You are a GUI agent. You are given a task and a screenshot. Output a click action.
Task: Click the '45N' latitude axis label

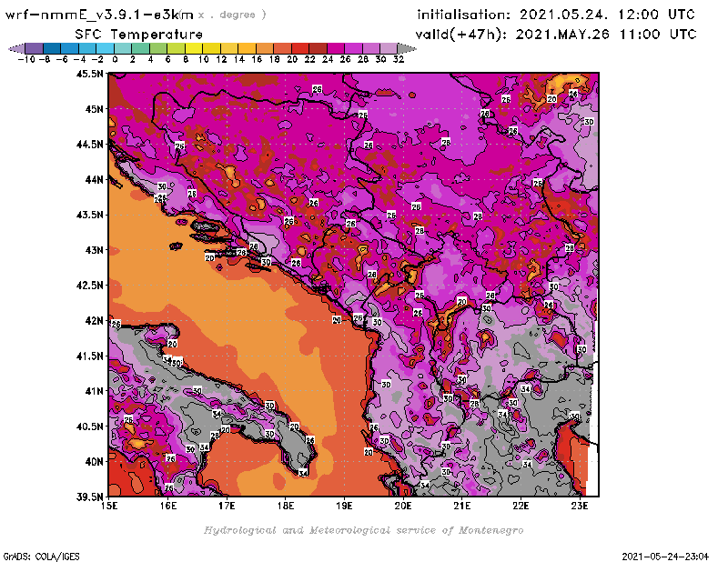pos(94,109)
